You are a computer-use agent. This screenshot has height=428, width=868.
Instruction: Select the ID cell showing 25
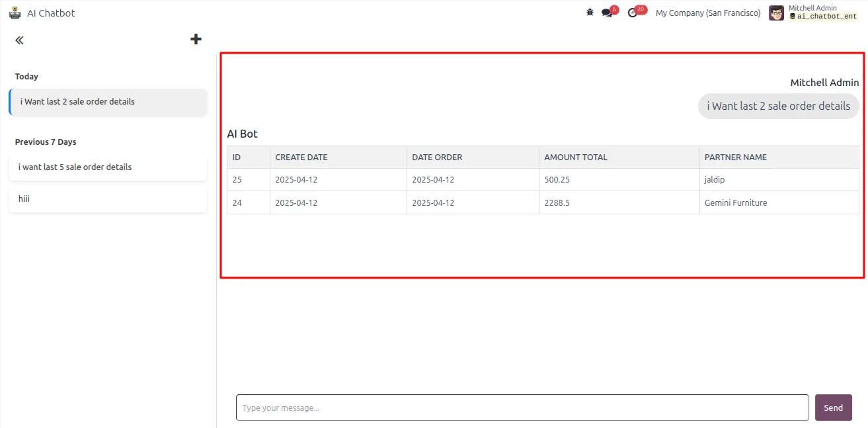tap(249, 180)
